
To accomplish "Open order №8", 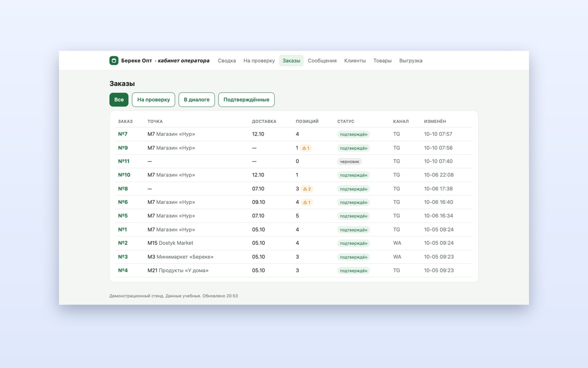I will pos(123,189).
